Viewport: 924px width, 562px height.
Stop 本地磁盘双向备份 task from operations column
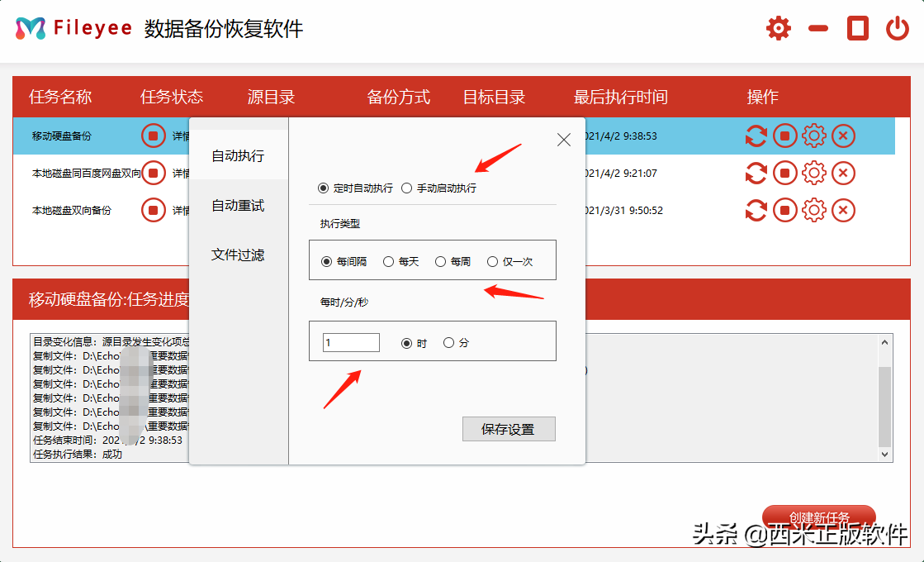click(x=785, y=211)
